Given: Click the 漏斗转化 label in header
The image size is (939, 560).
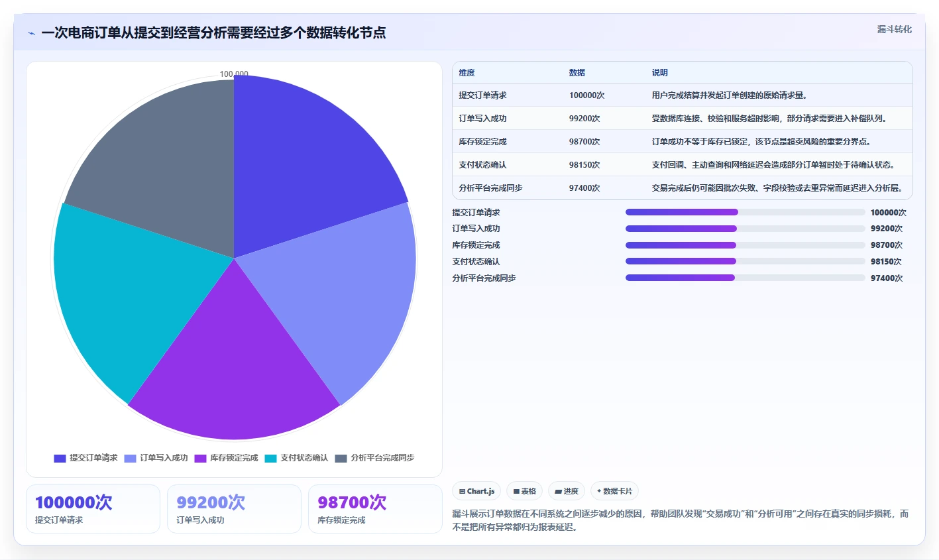Looking at the screenshot, I should click(x=895, y=29).
